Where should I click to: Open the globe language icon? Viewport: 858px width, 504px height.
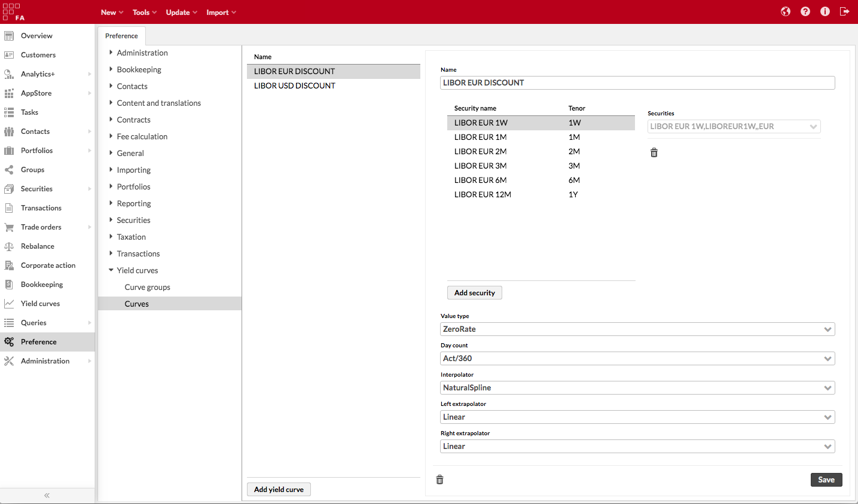(x=786, y=11)
